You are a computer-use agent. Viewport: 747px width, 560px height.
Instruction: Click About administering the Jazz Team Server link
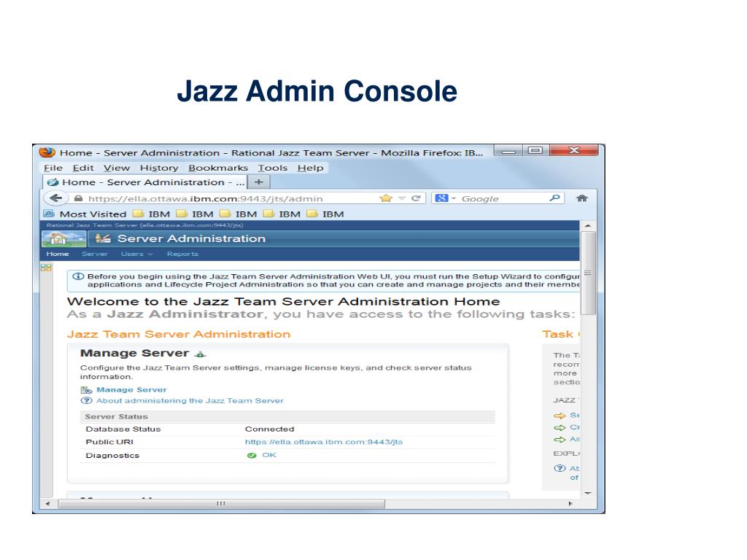point(190,400)
